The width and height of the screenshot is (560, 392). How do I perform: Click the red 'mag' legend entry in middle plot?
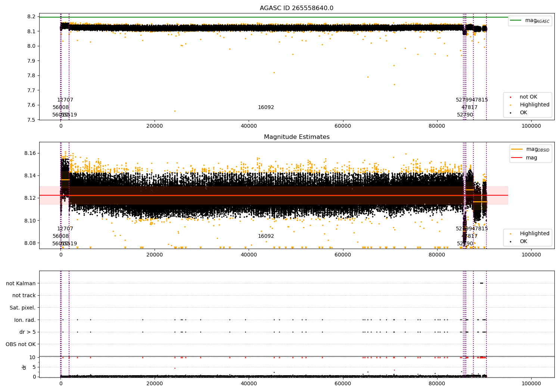(525, 158)
